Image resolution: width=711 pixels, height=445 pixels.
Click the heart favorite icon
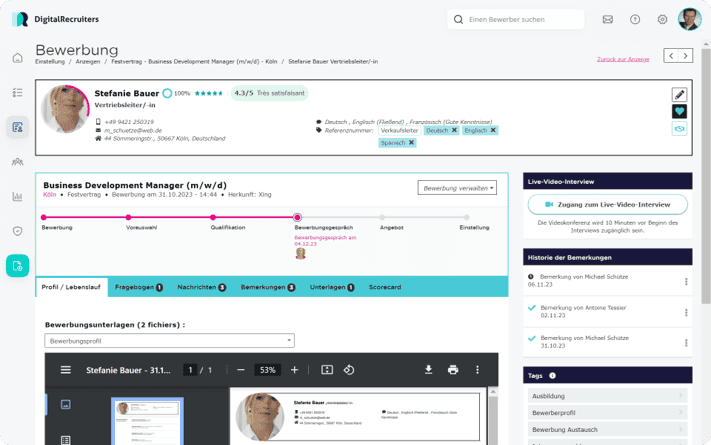(679, 112)
